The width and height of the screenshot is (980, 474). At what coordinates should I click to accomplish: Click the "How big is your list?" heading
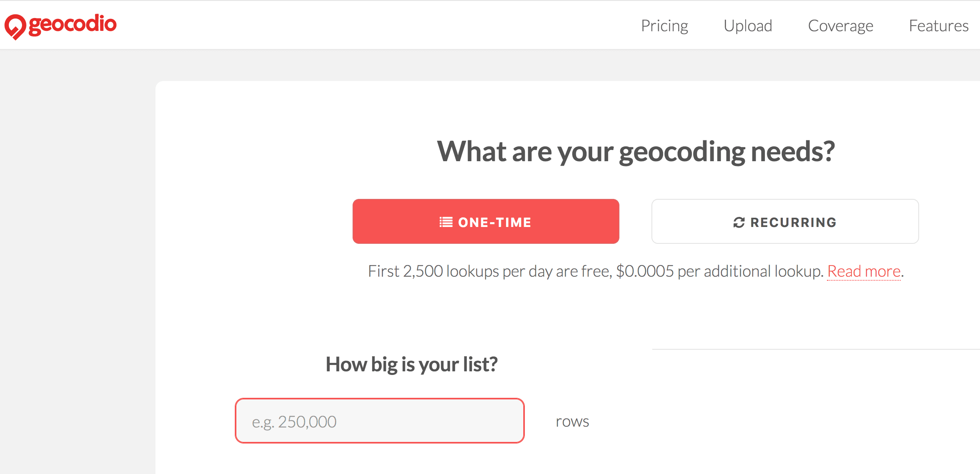point(411,365)
